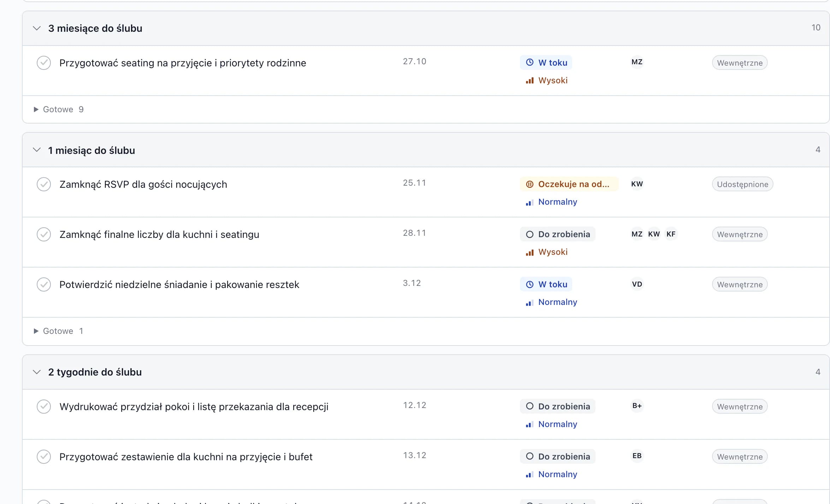Image resolution: width=830 pixels, height=504 pixels.
Task: Collapse the '3 miesiące do ślubu' section
Action: click(x=37, y=28)
